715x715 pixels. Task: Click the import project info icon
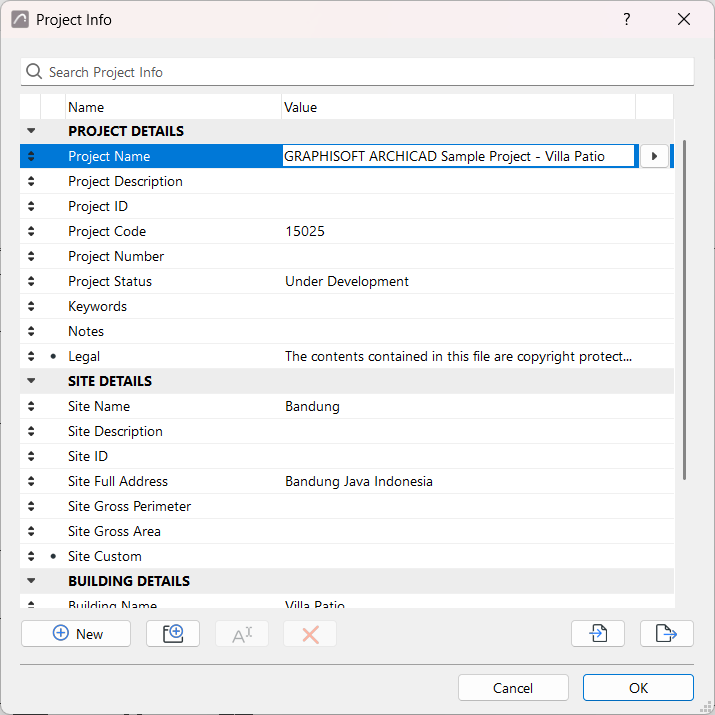coord(598,633)
